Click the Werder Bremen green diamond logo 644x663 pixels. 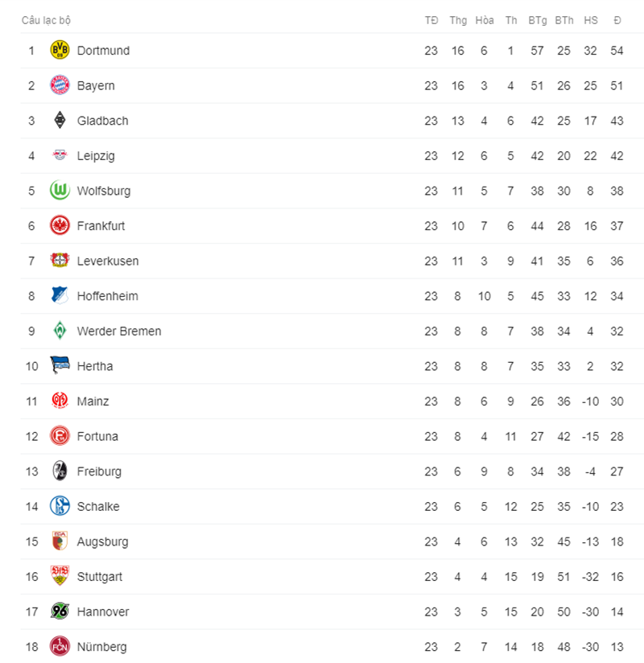[x=60, y=331]
